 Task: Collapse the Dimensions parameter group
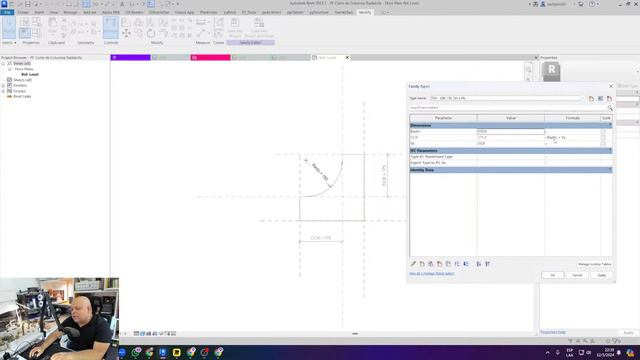pos(610,125)
